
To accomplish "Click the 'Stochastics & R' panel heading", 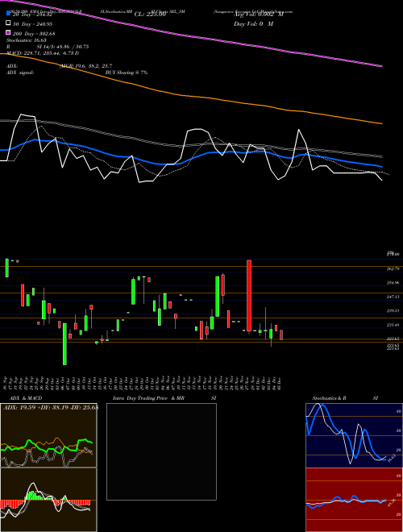I will click(x=330, y=398).
